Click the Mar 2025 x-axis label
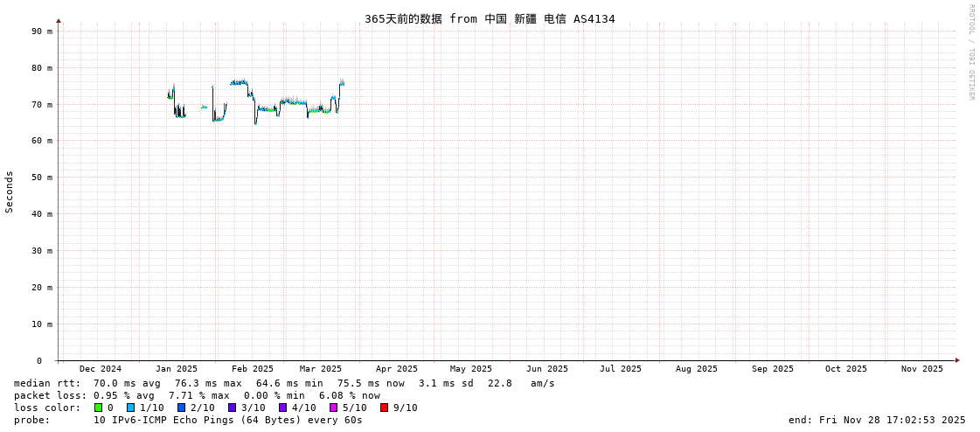Viewport: 980px width, 432px height. (x=321, y=369)
